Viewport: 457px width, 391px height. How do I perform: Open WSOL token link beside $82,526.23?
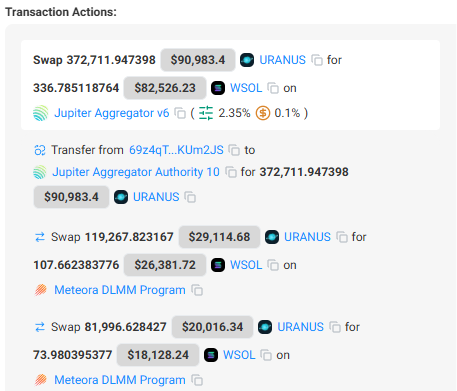246,88
